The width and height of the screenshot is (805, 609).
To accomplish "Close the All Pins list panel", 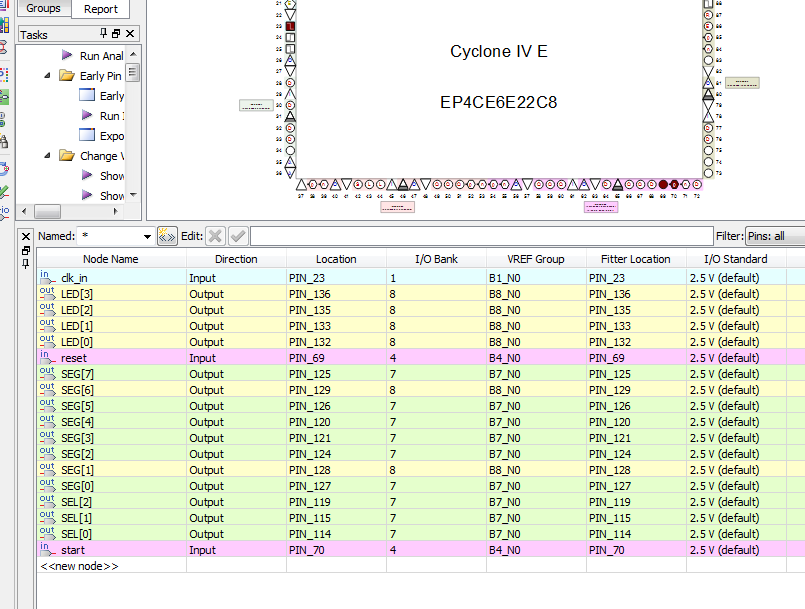I will click(x=26, y=237).
